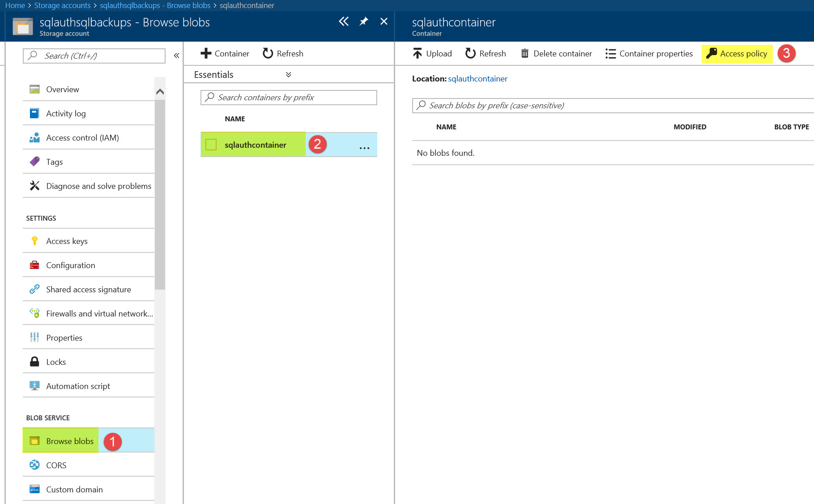Click the Activity log blue icon
The image size is (814, 504).
click(34, 113)
